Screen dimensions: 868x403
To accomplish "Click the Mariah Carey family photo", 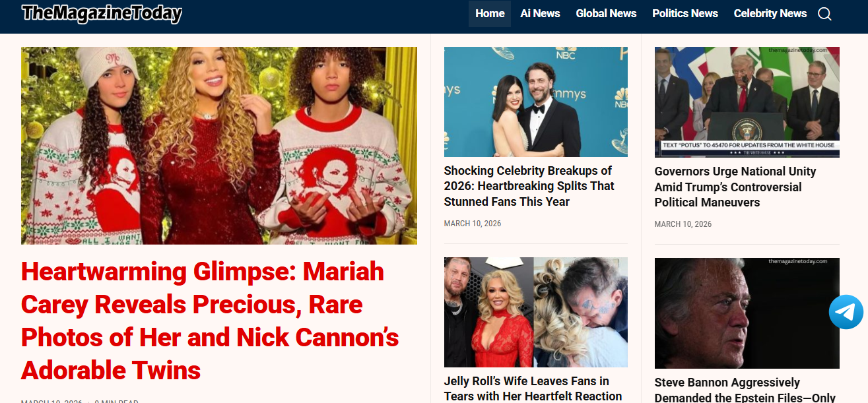I will (219, 146).
